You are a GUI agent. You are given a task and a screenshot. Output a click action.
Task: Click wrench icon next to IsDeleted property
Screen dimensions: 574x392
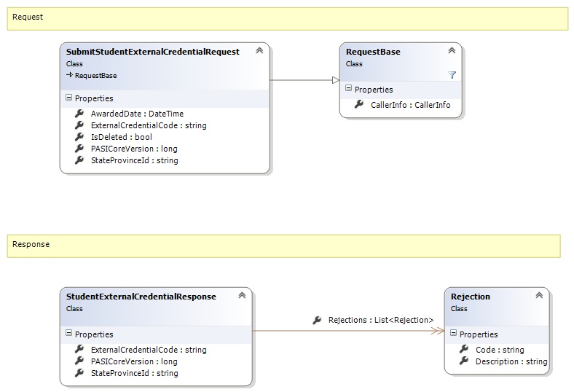coord(79,137)
